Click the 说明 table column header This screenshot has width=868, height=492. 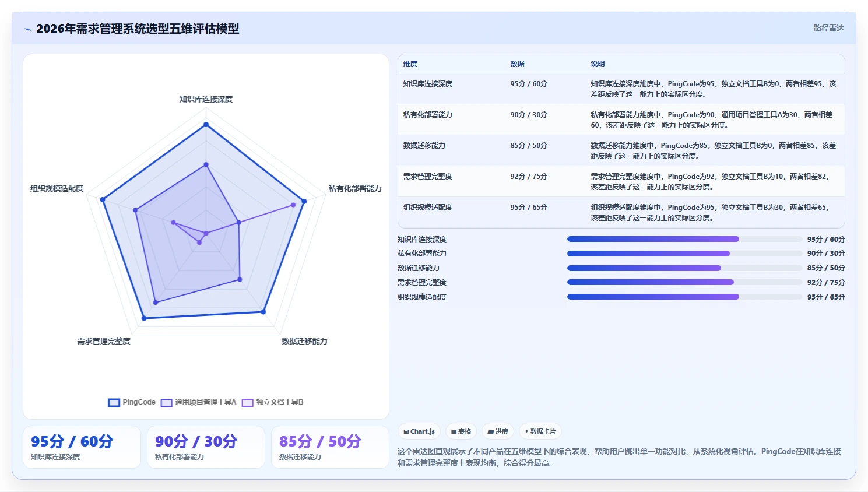pos(598,64)
